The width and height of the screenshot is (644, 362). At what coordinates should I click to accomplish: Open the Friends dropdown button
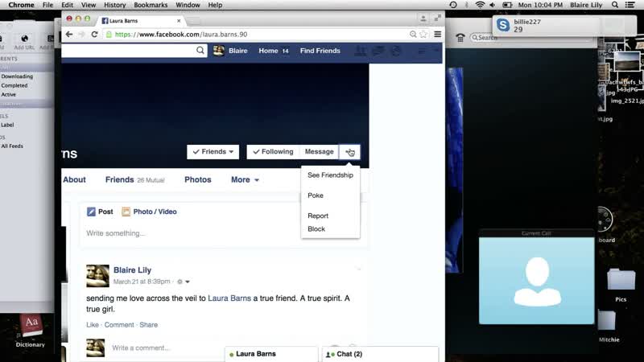(x=213, y=152)
